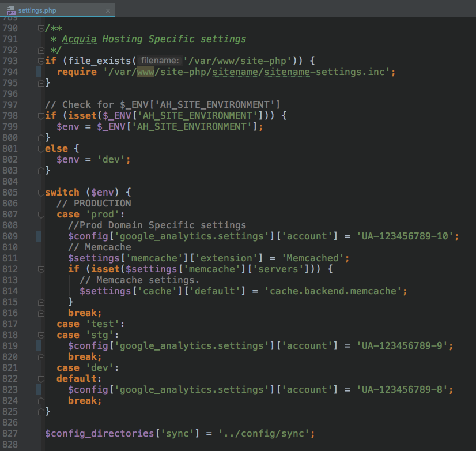
Task: Click the 'dev' string assigned on line 802
Action: pyautogui.click(x=111, y=160)
